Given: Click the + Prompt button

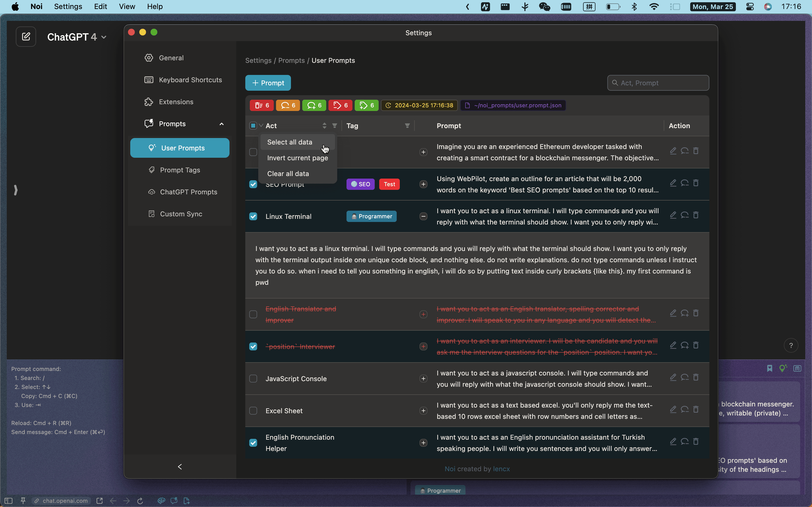Looking at the screenshot, I should click(x=268, y=83).
